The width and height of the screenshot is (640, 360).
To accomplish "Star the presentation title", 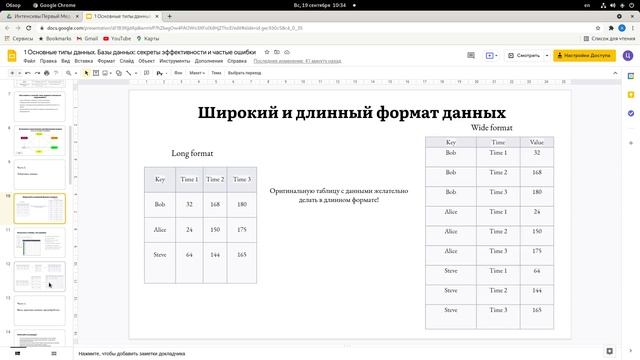I will (x=267, y=52).
